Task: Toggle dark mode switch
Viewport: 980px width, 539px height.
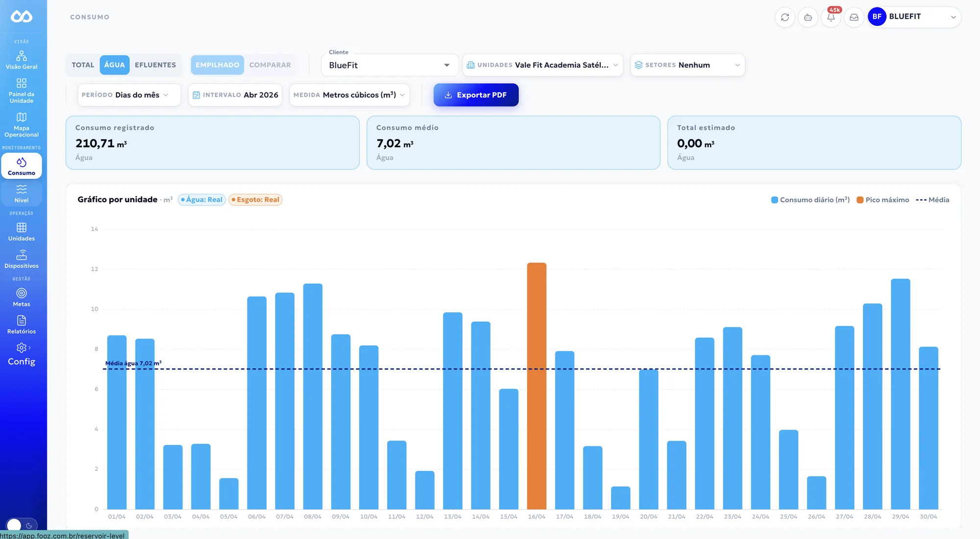Action: click(22, 525)
